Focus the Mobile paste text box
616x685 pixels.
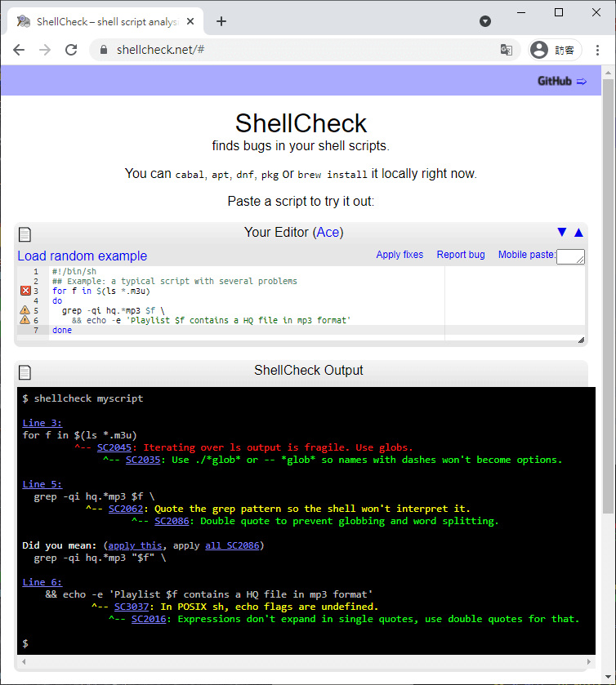click(x=570, y=256)
